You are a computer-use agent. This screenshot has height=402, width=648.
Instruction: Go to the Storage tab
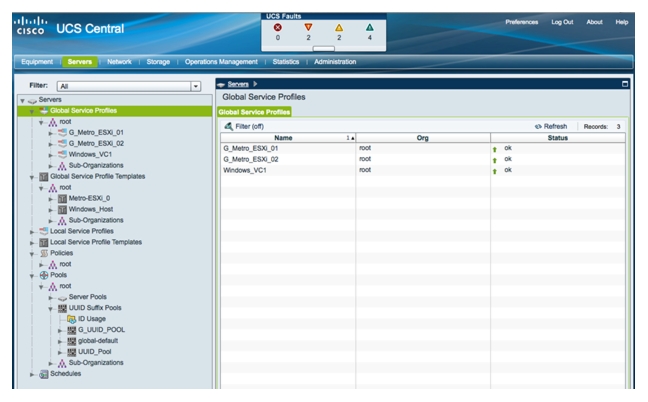[x=158, y=62]
